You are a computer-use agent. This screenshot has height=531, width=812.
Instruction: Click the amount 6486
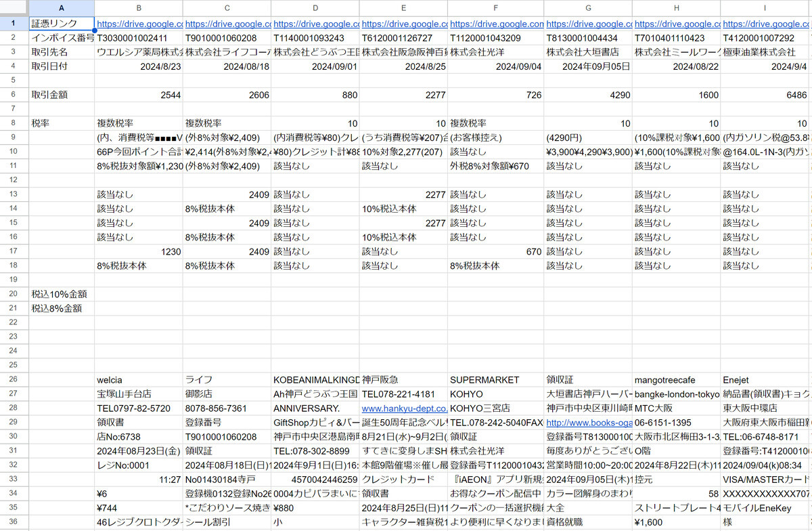(765, 95)
